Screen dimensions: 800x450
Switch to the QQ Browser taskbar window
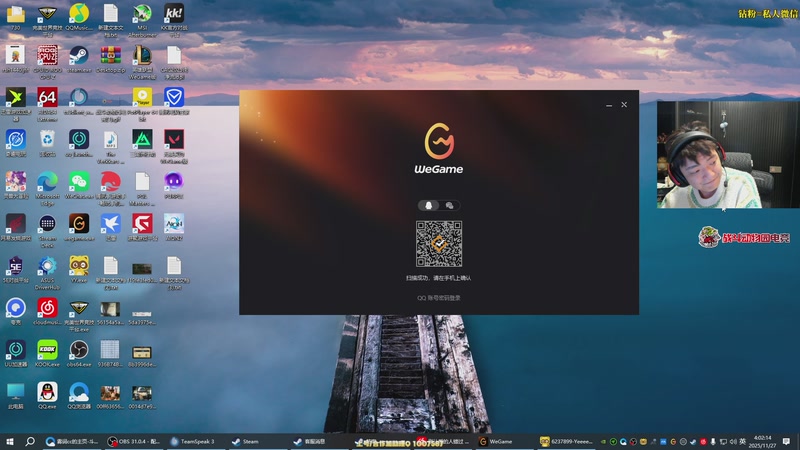[x=72, y=441]
